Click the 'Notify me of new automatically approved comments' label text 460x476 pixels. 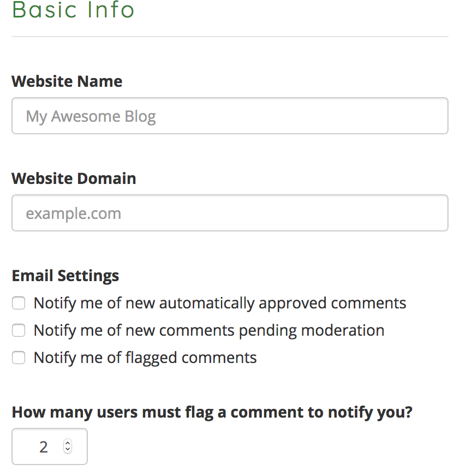[x=220, y=304]
